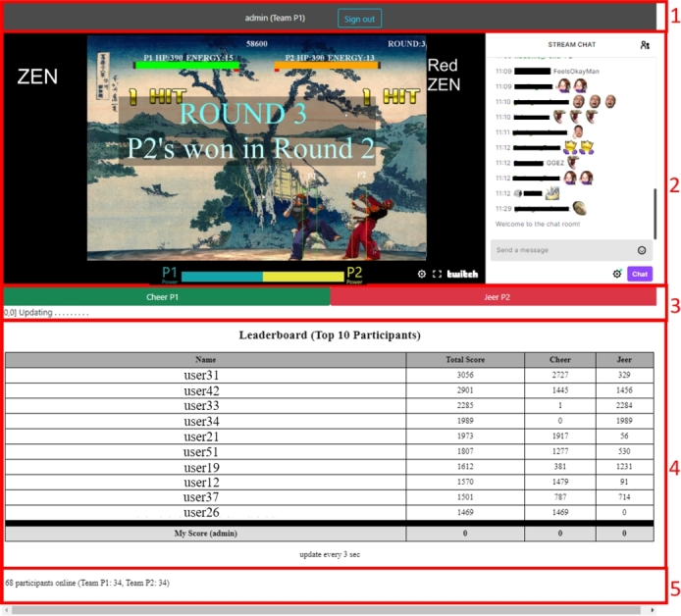Click the STREAM CHAT heading
This screenshot has height=616, width=681.
(571, 45)
